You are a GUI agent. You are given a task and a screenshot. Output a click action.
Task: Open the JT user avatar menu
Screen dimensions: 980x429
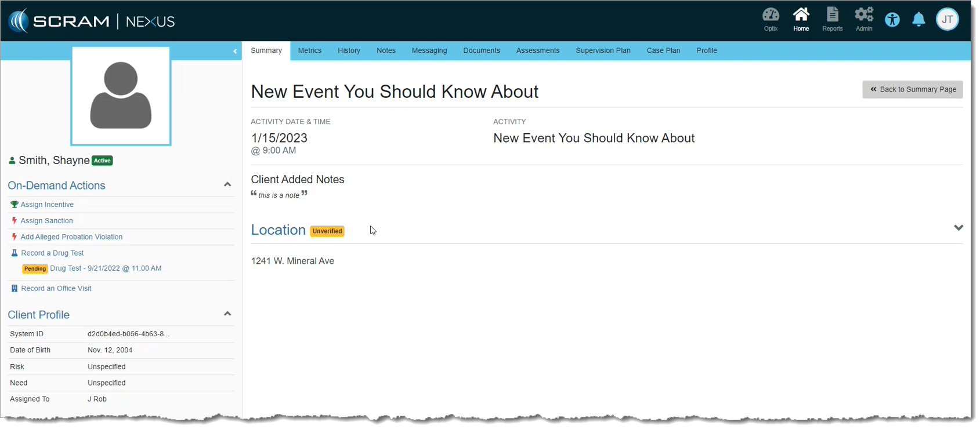(947, 20)
